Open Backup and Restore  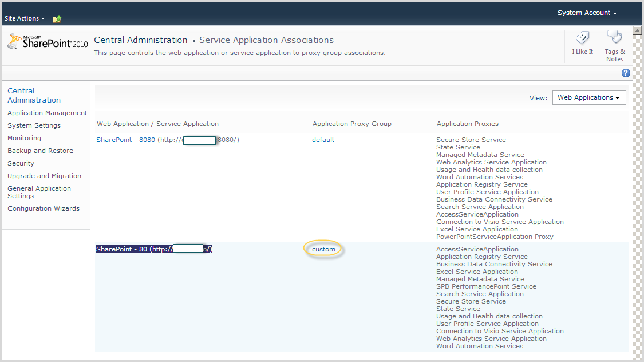[x=40, y=151]
